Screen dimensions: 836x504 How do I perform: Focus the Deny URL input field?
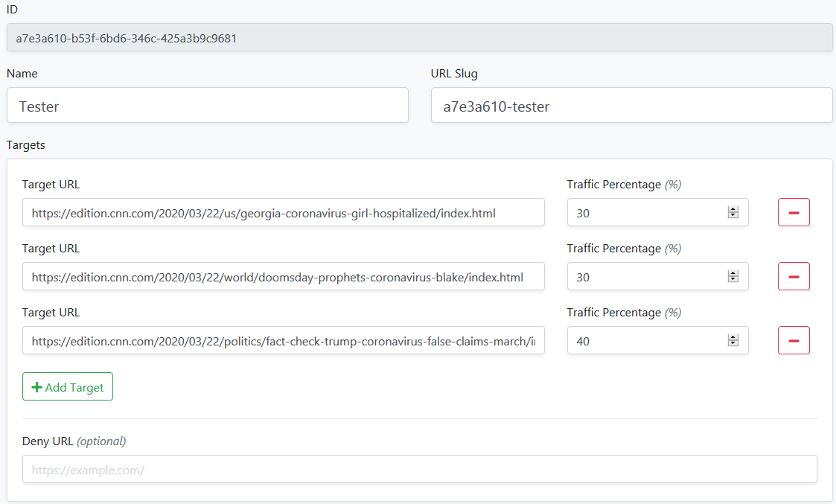point(419,470)
